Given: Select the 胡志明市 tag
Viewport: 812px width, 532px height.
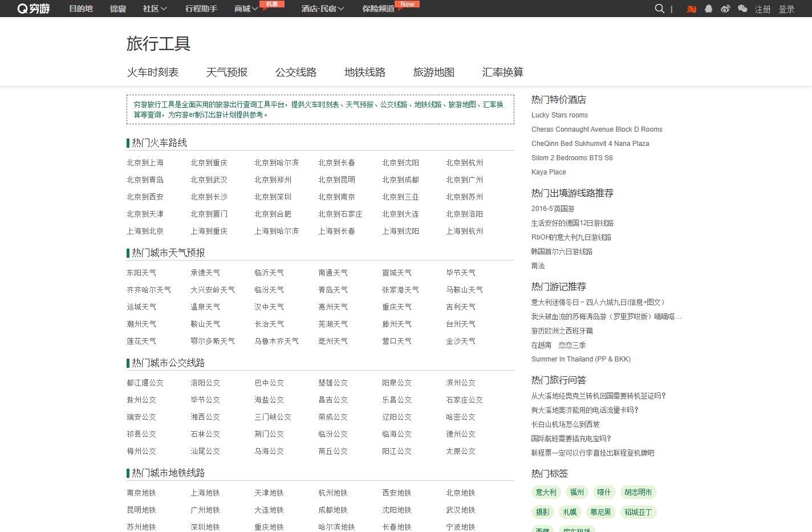Looking at the screenshot, I should coord(638,492).
